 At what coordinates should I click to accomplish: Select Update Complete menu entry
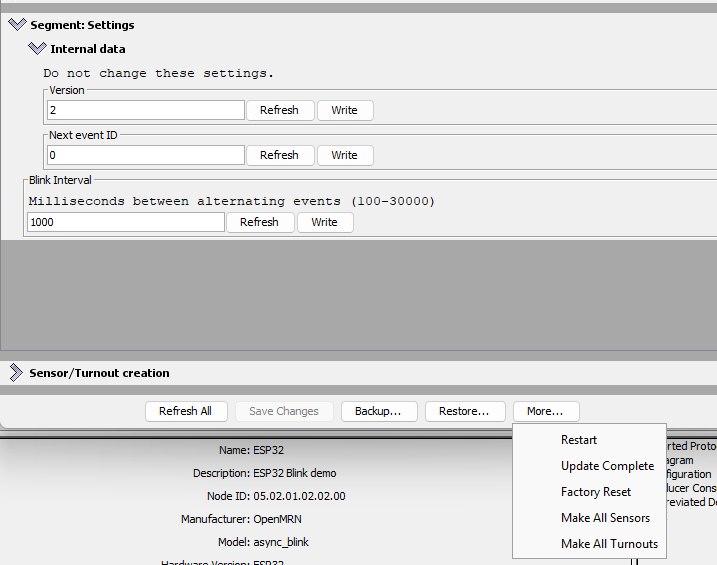(589, 466)
